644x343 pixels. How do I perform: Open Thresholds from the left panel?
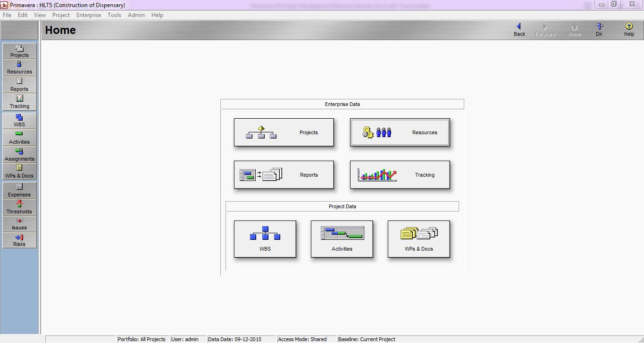tap(19, 207)
